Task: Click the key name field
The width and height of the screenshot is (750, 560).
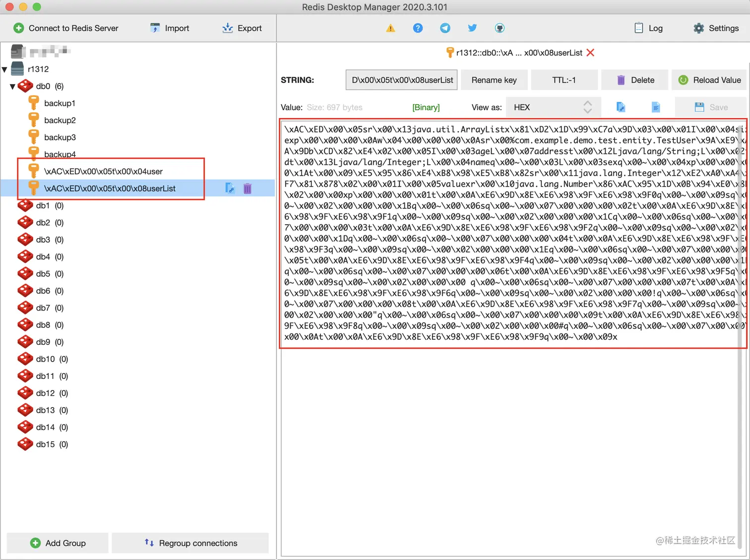Action: [402, 80]
